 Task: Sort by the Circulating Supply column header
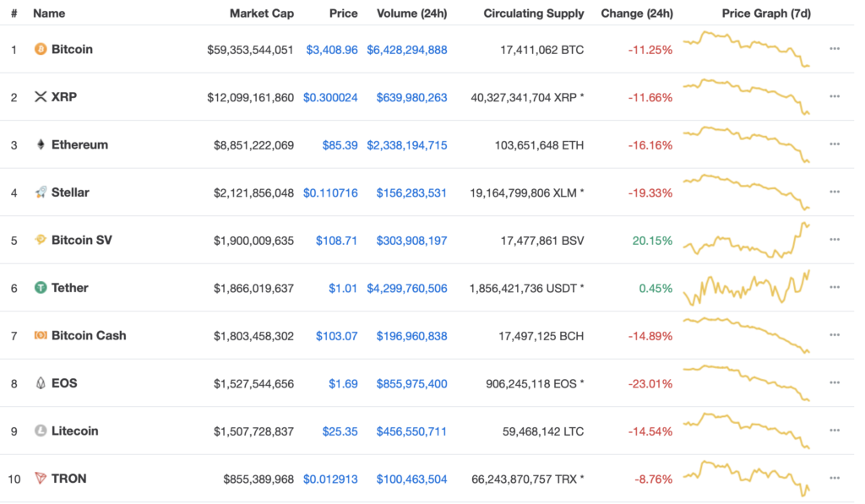point(534,14)
